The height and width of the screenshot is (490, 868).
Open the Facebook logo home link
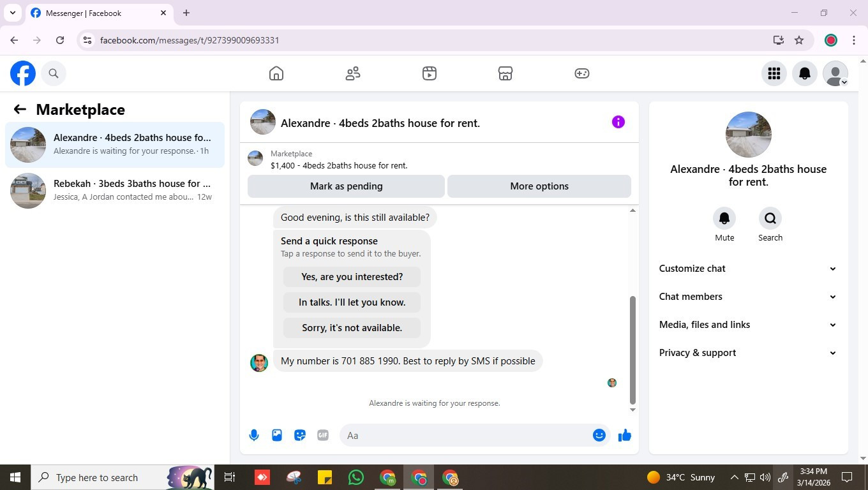[23, 73]
